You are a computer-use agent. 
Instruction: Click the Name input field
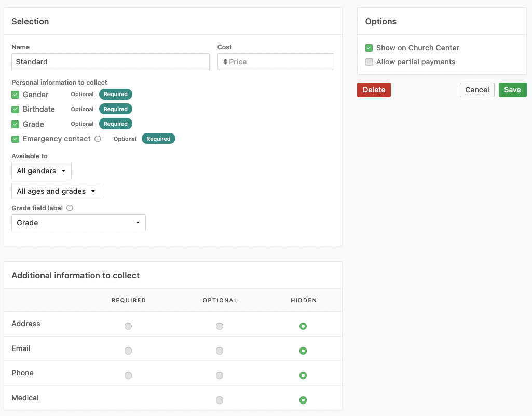tap(111, 62)
